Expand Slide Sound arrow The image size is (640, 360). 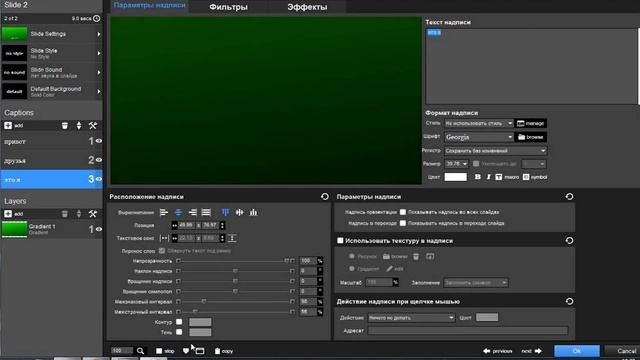pyautogui.click(x=99, y=73)
